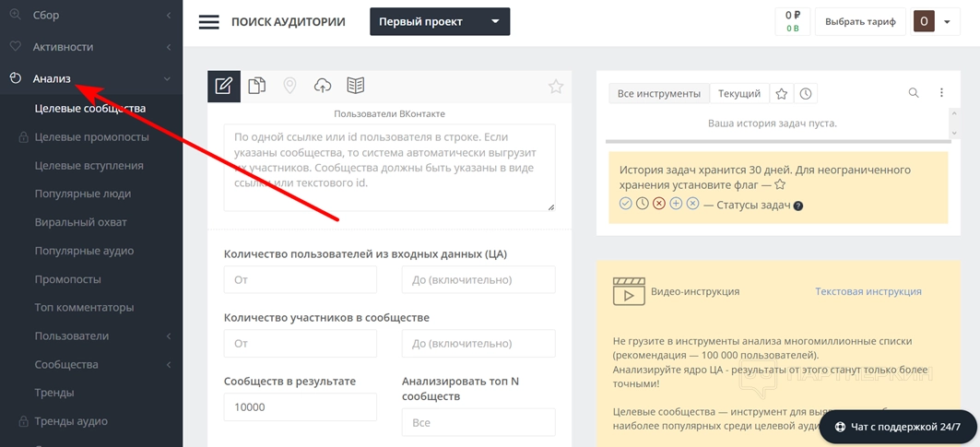Mark tool as favorite with star icon
Image resolution: width=980 pixels, height=447 pixels.
556,87
